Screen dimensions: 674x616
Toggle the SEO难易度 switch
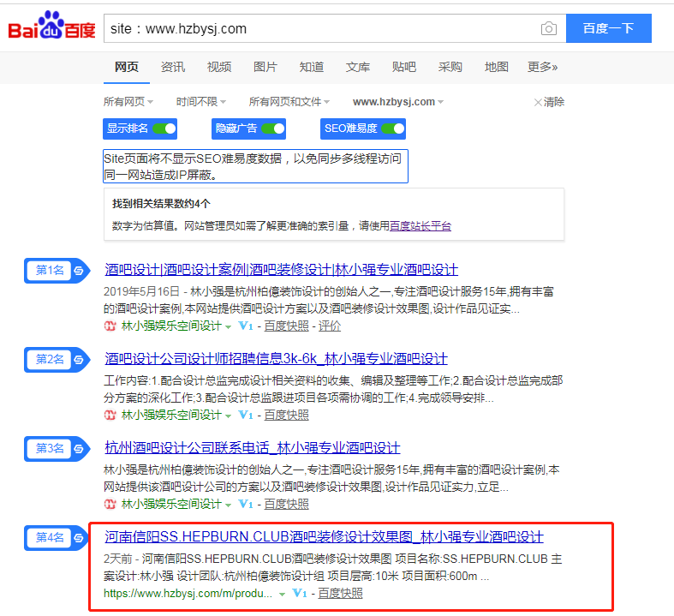[393, 129]
